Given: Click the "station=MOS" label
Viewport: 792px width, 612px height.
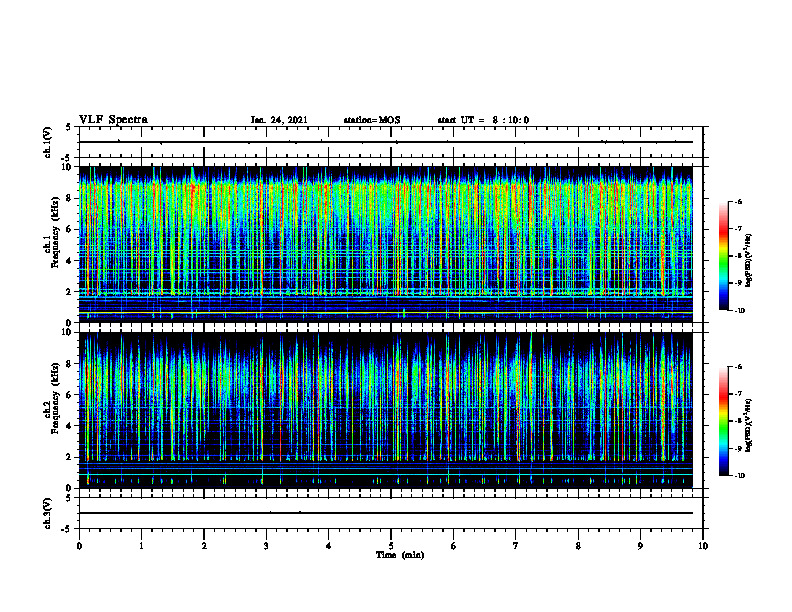Looking at the screenshot, I should (372, 120).
